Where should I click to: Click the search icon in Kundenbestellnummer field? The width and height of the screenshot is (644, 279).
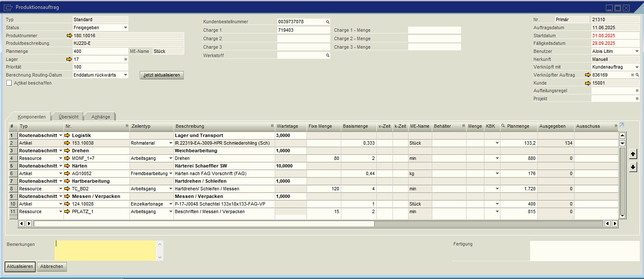(328, 22)
